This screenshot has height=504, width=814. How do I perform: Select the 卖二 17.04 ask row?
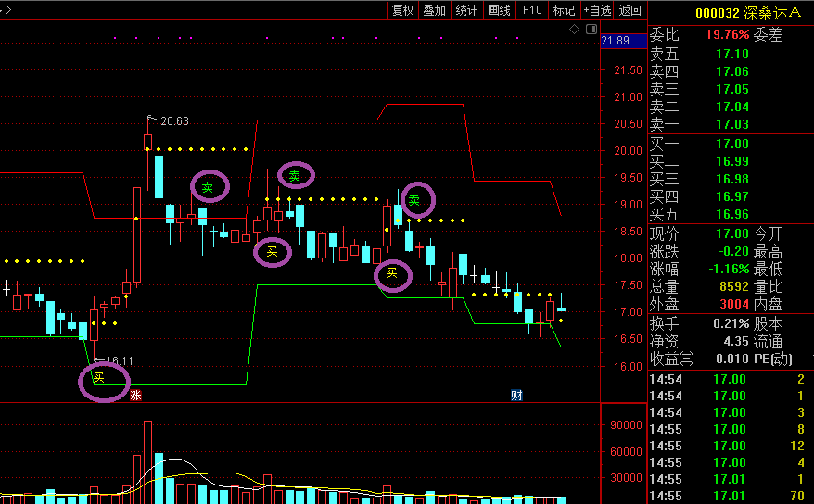(x=699, y=107)
